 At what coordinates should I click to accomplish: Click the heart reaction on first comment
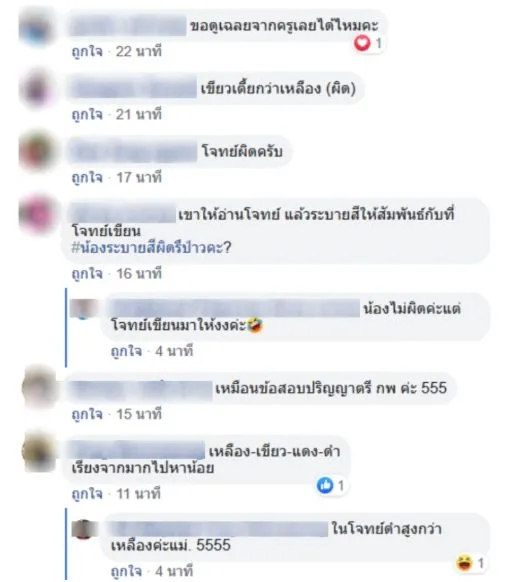(x=362, y=43)
